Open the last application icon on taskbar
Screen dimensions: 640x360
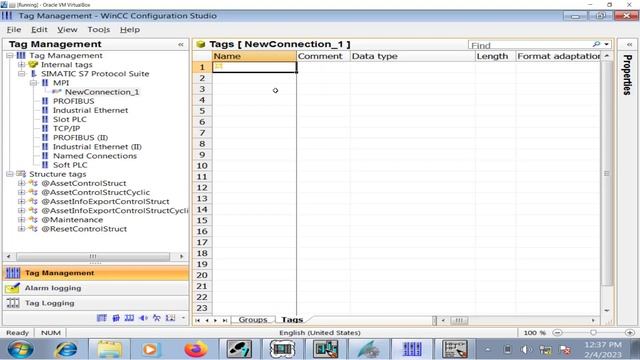[455, 349]
